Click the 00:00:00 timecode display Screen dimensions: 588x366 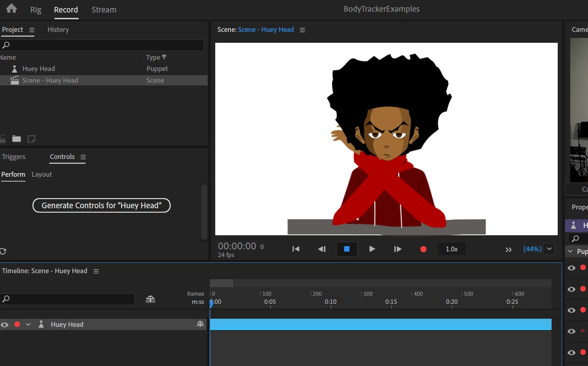237,246
